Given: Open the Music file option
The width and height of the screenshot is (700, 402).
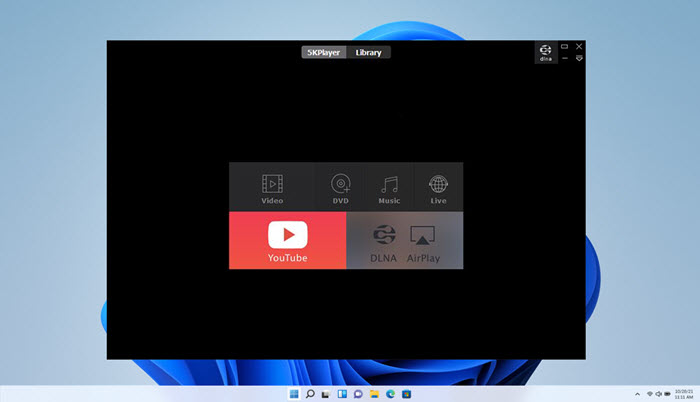Looking at the screenshot, I should [389, 189].
